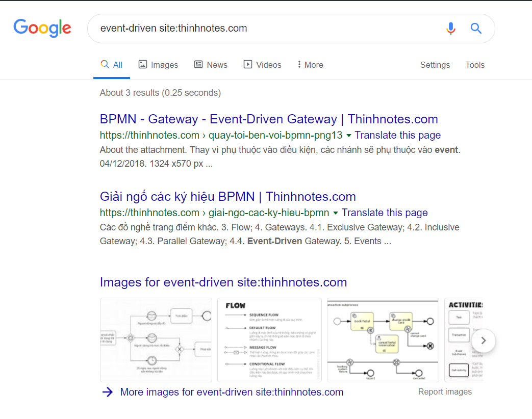Click More images for event-driven link
The width and height of the screenshot is (532, 419).
point(232,392)
